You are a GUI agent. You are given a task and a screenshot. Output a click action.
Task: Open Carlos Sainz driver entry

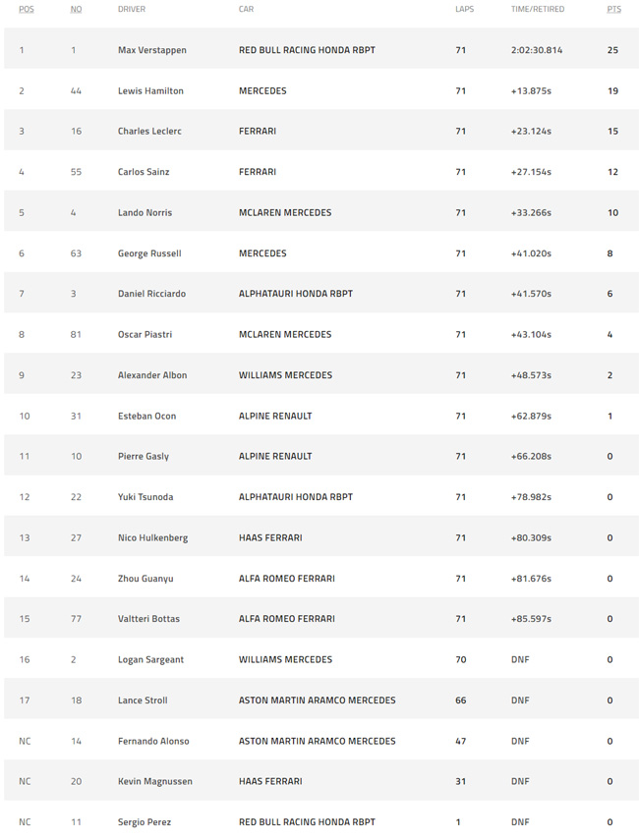tap(144, 172)
